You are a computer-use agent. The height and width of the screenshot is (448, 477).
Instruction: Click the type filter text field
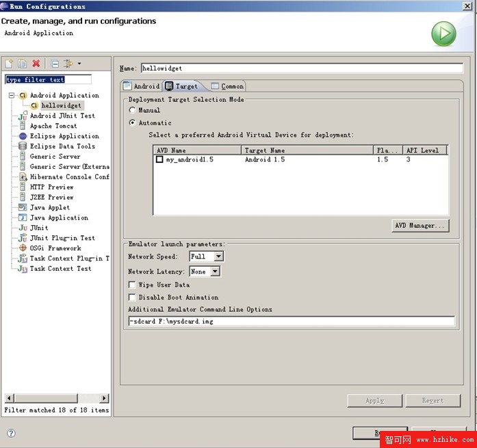pyautogui.click(x=48, y=79)
